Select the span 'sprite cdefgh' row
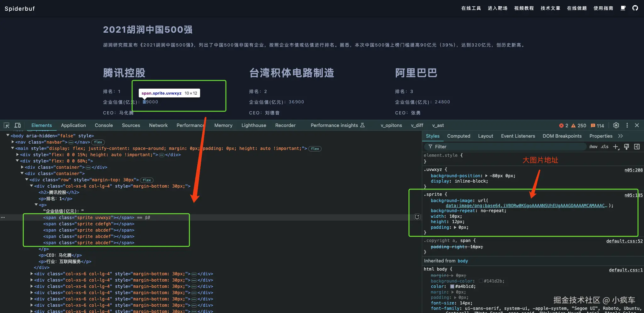 89,224
